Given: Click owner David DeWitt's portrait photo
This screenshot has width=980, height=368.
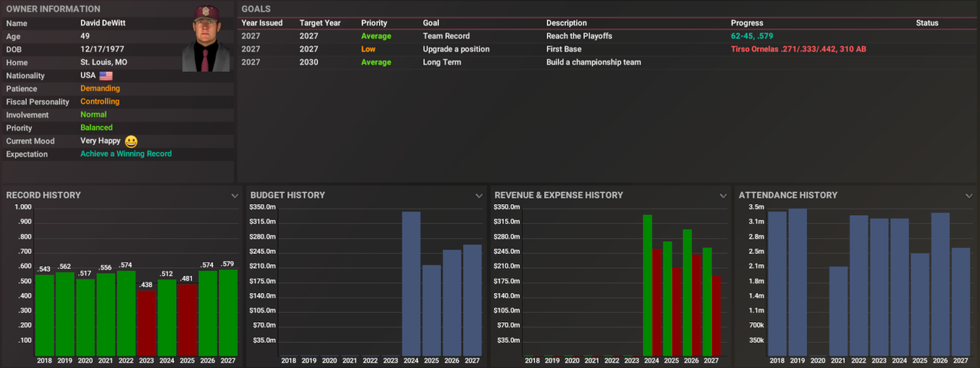Looking at the screenshot, I should [206, 37].
